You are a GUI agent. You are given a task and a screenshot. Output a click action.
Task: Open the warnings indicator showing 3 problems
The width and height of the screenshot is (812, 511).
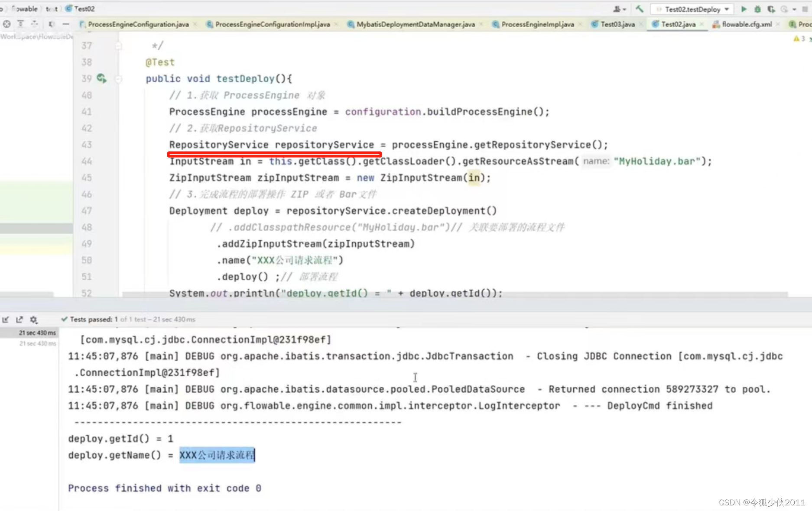point(799,39)
